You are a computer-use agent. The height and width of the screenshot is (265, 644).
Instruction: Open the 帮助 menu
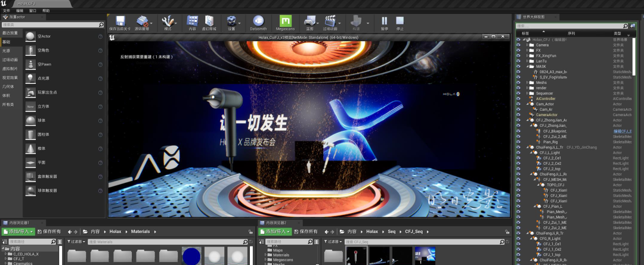click(x=46, y=11)
